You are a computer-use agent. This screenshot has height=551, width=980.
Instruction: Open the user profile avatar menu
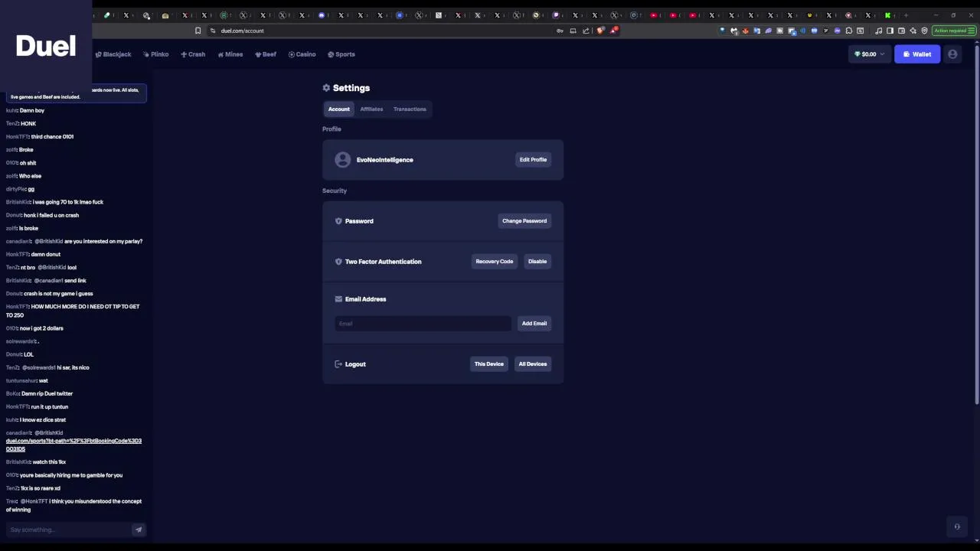click(x=952, y=54)
